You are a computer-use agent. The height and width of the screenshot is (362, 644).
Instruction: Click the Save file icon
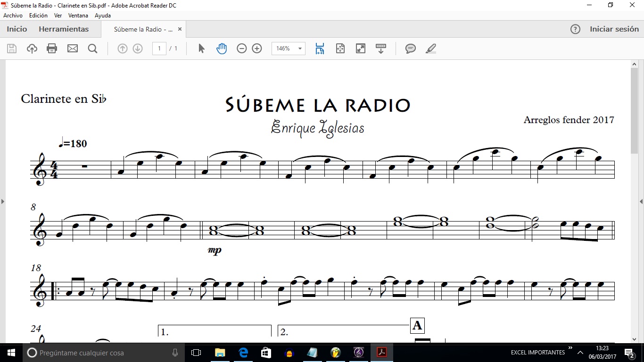(x=12, y=49)
